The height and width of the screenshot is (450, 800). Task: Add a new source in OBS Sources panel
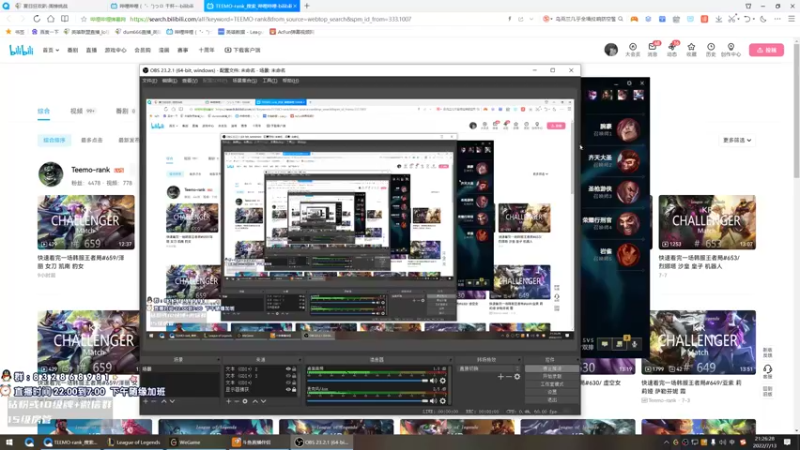pos(228,402)
